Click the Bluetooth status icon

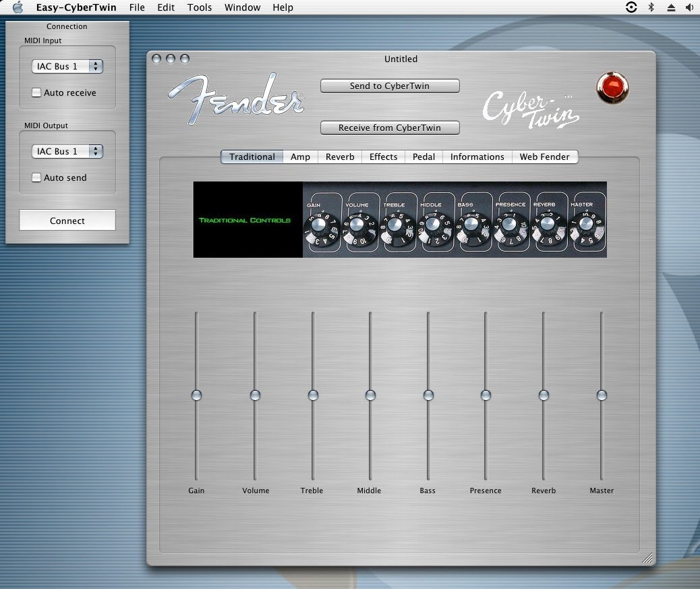(x=651, y=7)
